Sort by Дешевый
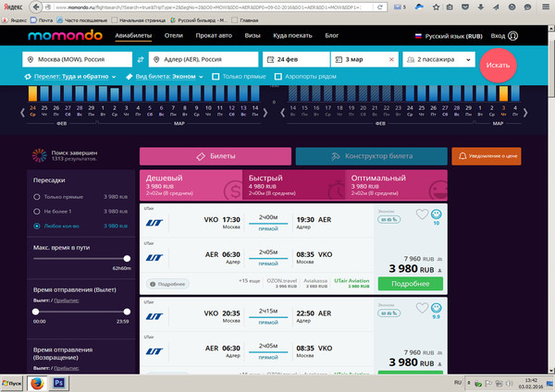 pyautogui.click(x=191, y=186)
